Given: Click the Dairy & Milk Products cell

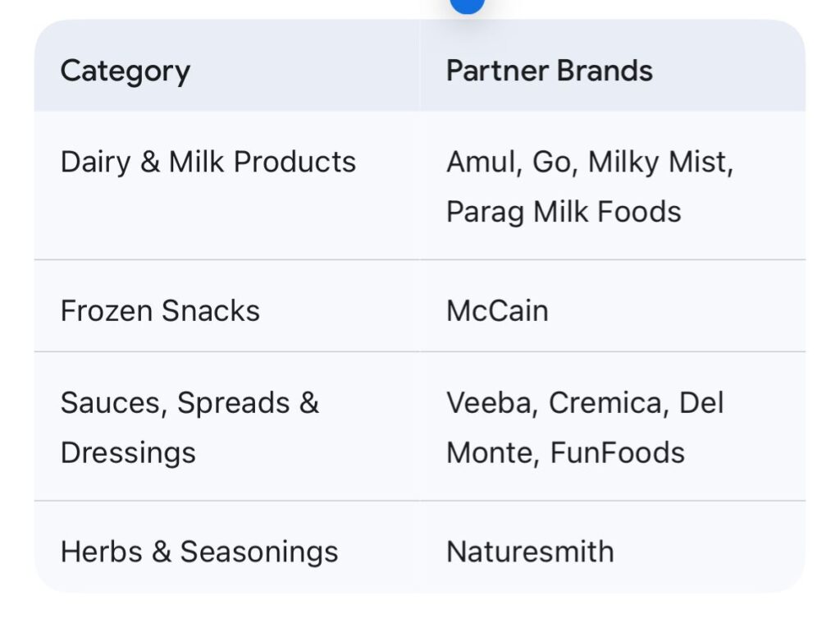Looking at the screenshot, I should tap(208, 162).
